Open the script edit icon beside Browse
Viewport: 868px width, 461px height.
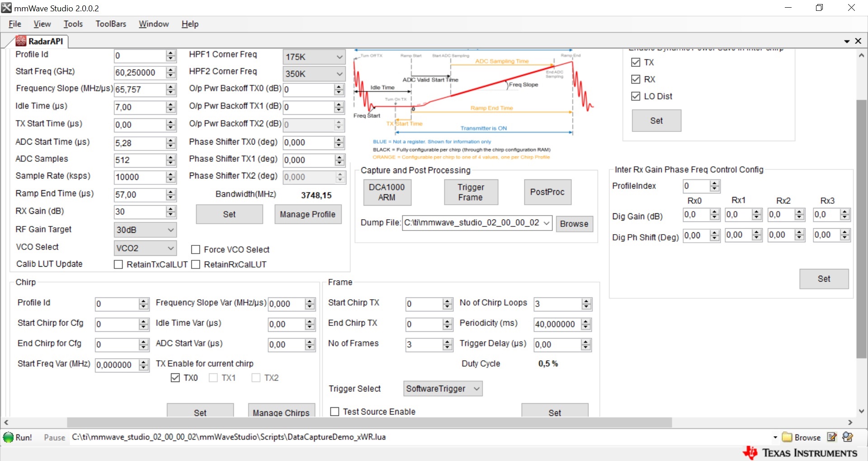(x=832, y=437)
